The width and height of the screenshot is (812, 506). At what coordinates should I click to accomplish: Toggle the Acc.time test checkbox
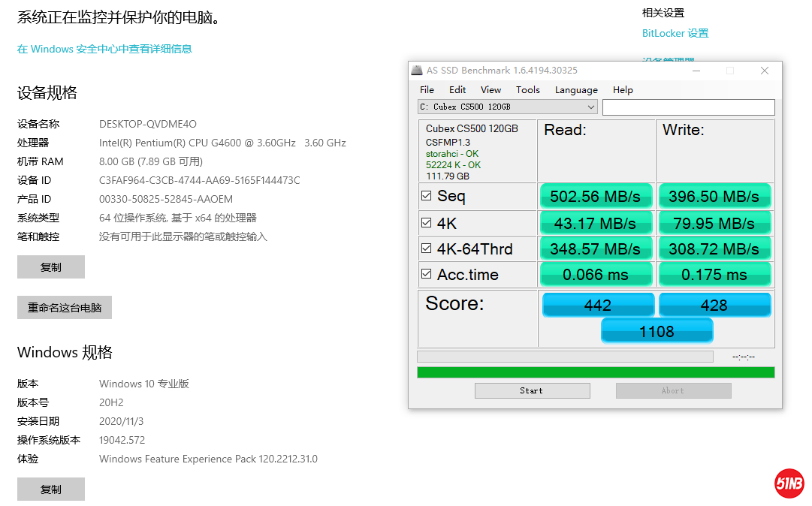click(x=427, y=275)
